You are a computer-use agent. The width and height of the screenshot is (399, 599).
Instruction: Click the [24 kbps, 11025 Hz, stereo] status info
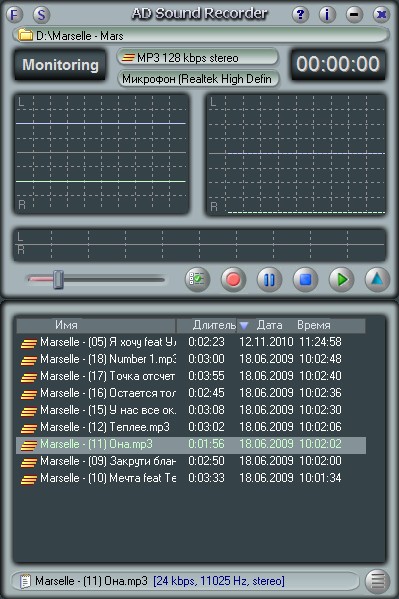tap(219, 581)
